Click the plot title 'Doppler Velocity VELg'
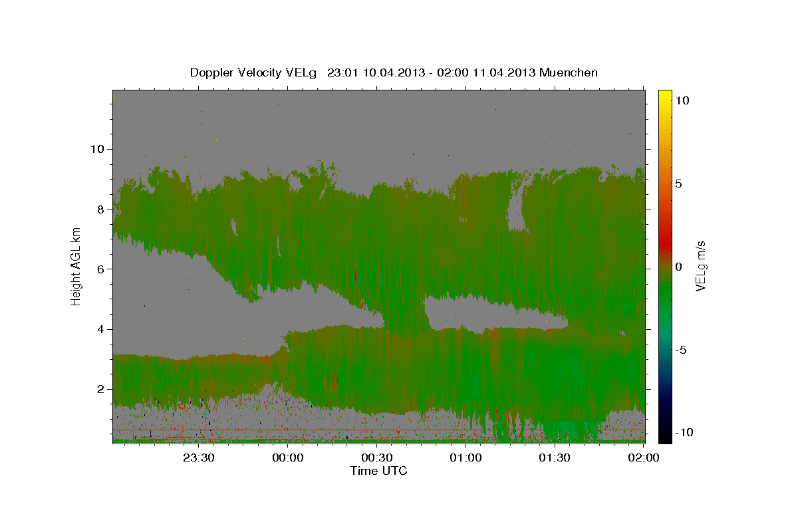 coord(253,72)
